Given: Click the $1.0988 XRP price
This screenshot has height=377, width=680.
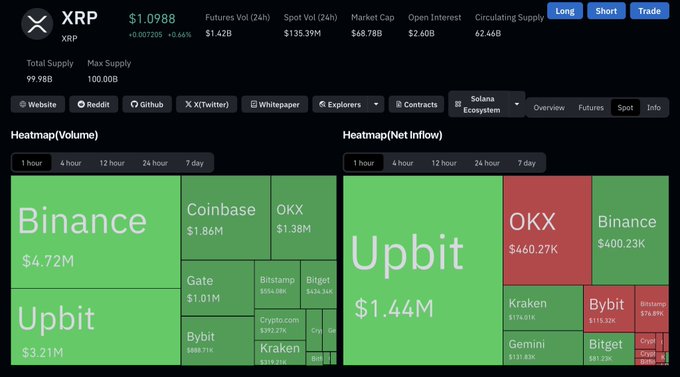Looking at the screenshot, I should pyautogui.click(x=152, y=19).
